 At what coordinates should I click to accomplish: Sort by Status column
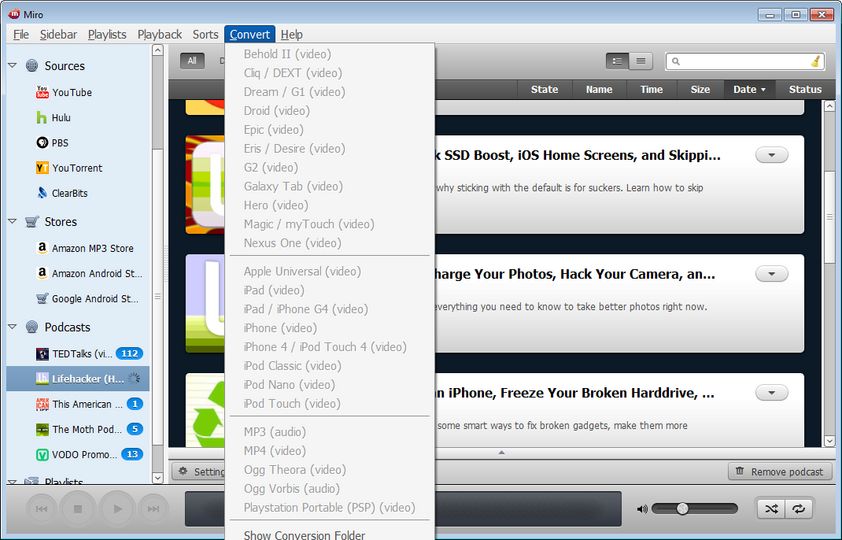[x=805, y=90]
